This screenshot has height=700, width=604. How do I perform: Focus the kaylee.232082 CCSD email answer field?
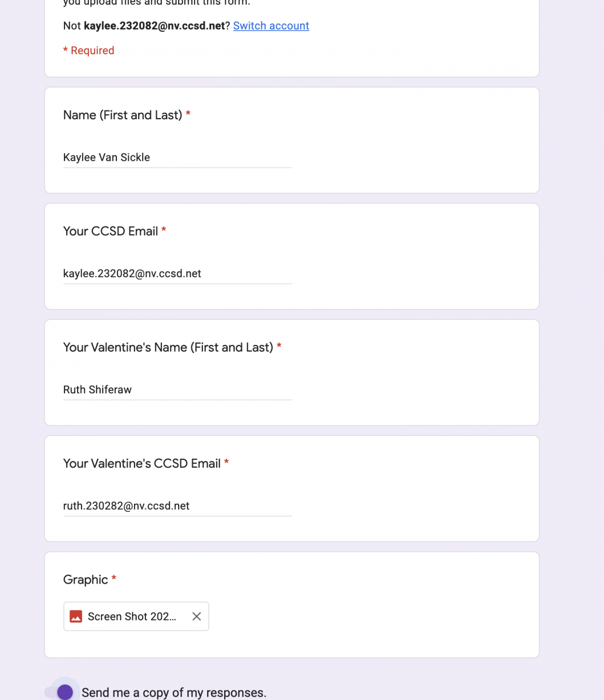177,273
